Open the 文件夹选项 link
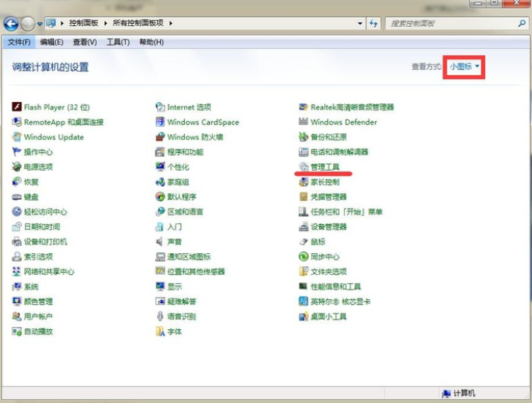 pyautogui.click(x=329, y=271)
